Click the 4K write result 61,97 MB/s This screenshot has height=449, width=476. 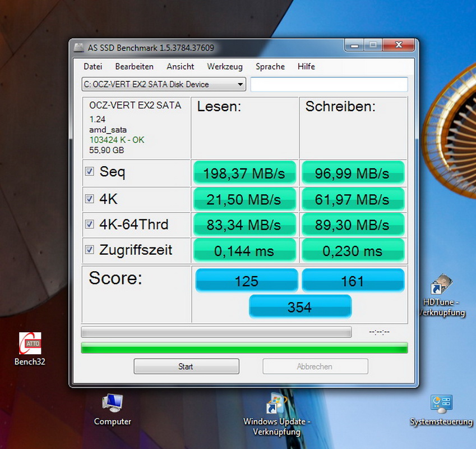pos(353,200)
